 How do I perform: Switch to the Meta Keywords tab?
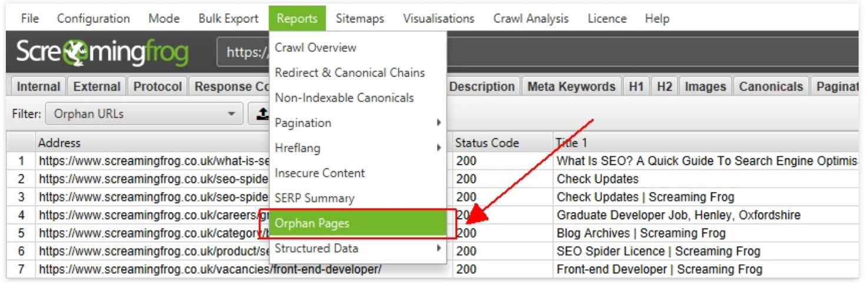pos(571,87)
